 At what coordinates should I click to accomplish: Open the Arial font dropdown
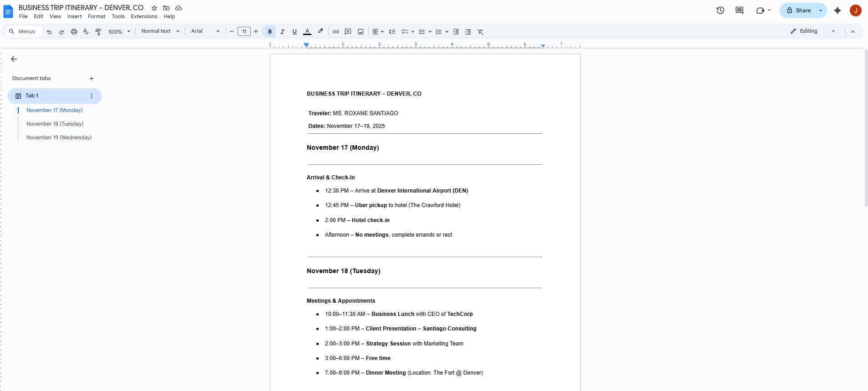tap(205, 31)
